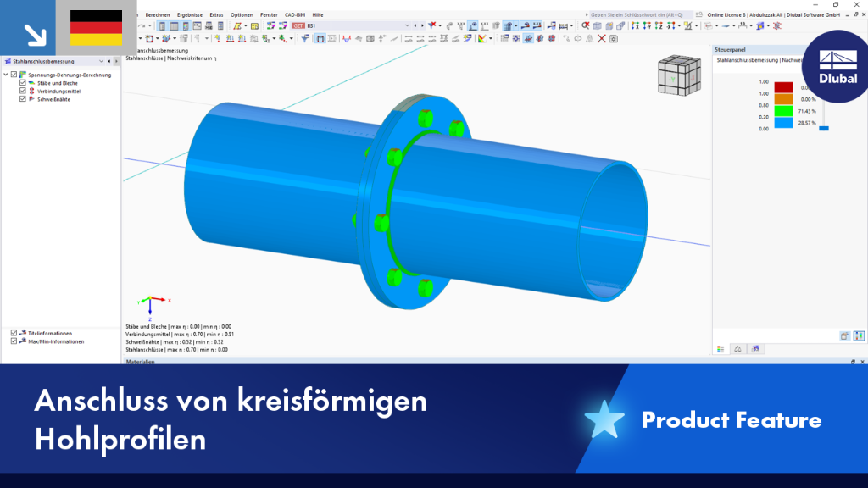
Task: Click the funnel with red X filter icon
Action: point(431,25)
